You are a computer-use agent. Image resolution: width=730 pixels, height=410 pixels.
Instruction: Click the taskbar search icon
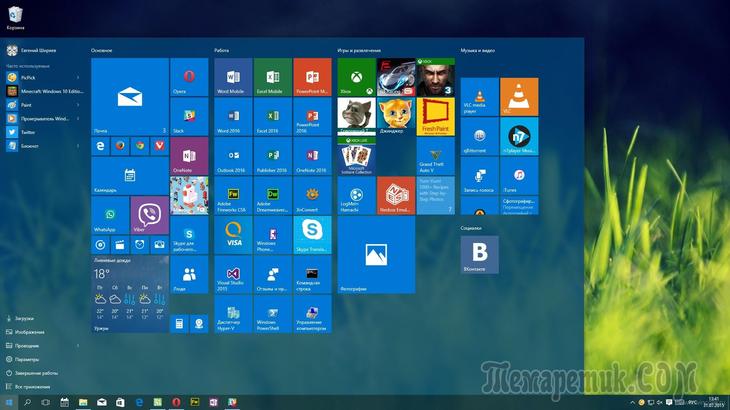[27, 403]
